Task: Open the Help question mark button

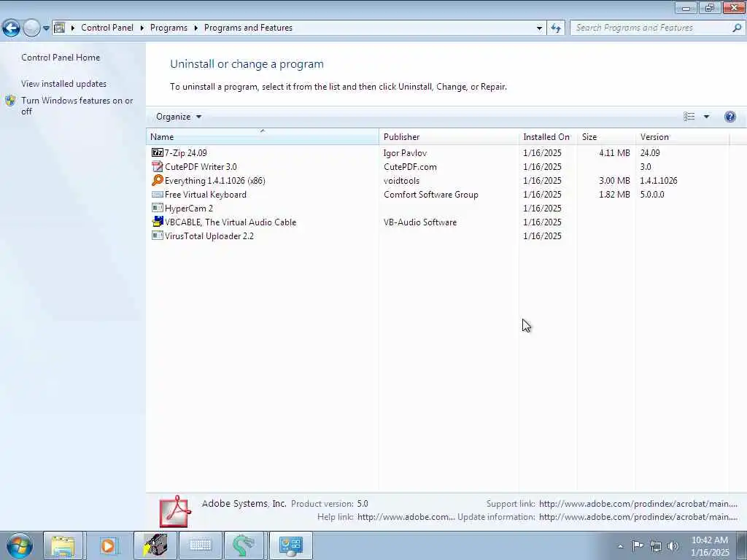Action: pyautogui.click(x=729, y=117)
